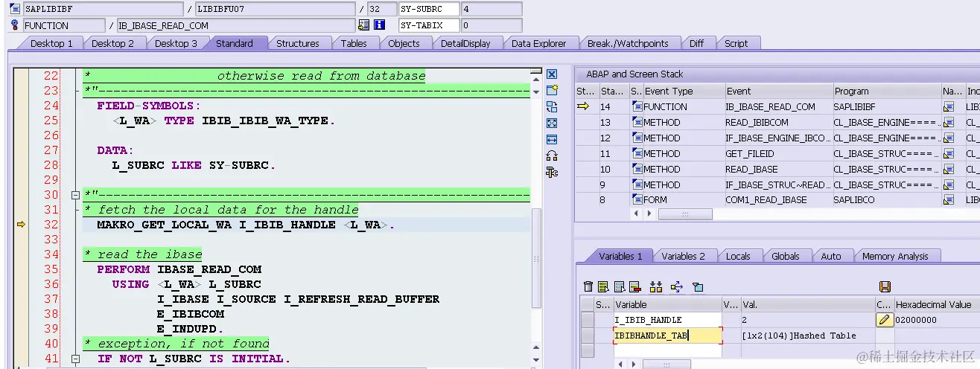The image size is (980, 369).
Task: Click the horizontal scrollbar under the ABAP stack
Action: point(685,214)
